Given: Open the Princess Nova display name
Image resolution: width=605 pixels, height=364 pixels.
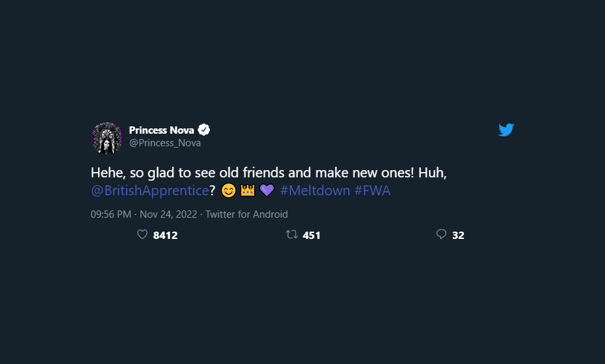Looking at the screenshot, I should (x=162, y=130).
